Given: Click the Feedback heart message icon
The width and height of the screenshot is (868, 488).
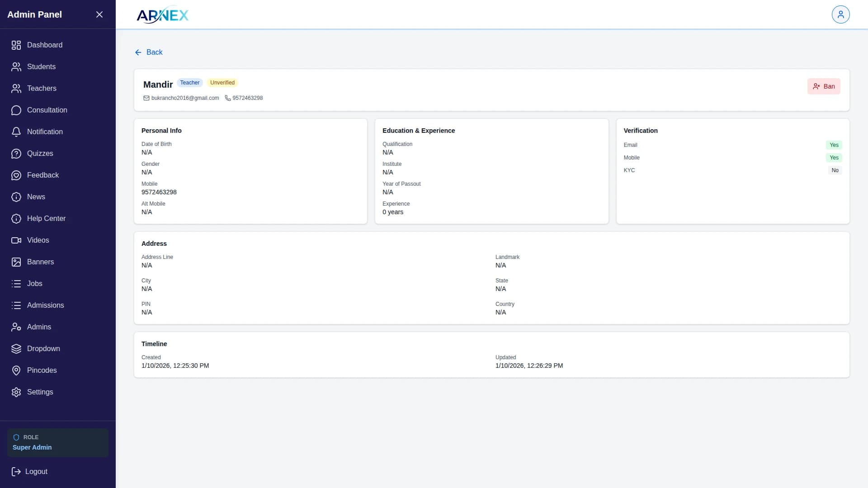Looking at the screenshot, I should 16,175.
